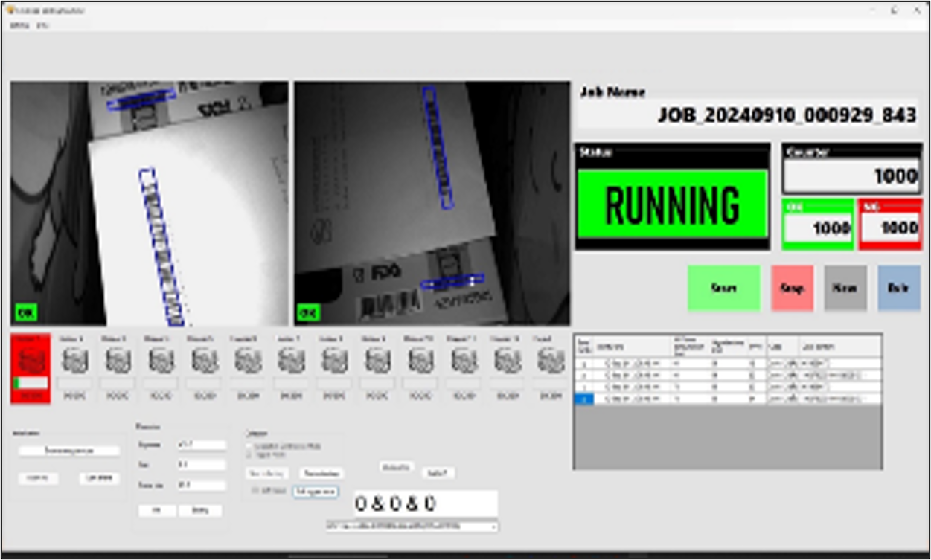Image resolution: width=931 pixels, height=560 pixels.
Task: Open the first menu in the menu bar
Action: tap(19, 25)
